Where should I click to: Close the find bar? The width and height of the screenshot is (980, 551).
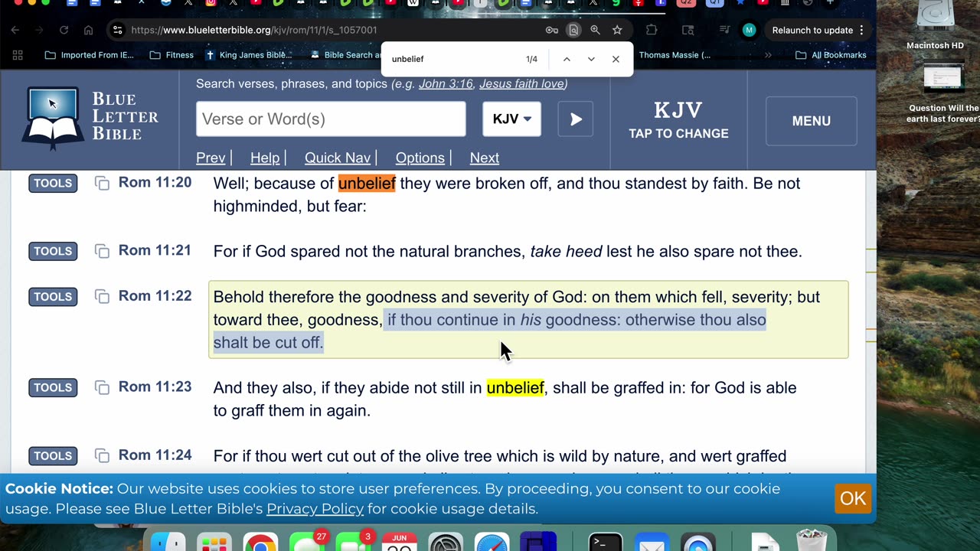click(616, 59)
